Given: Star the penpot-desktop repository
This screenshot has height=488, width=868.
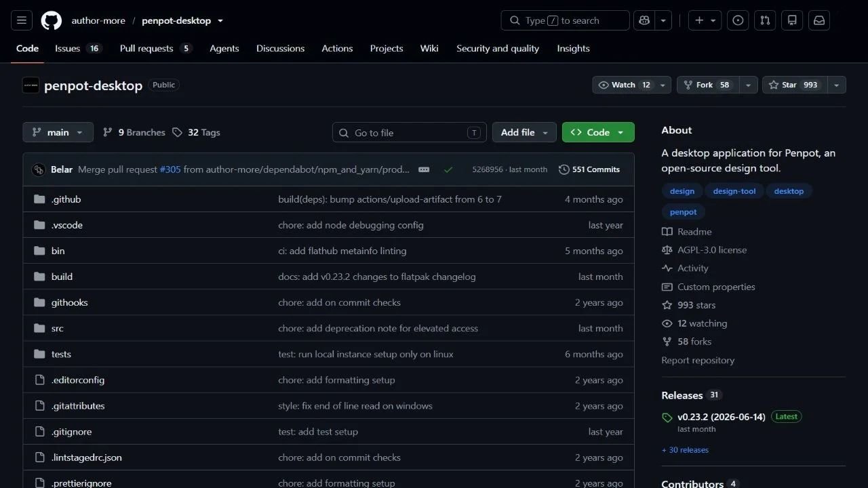Looking at the screenshot, I should coord(794,85).
